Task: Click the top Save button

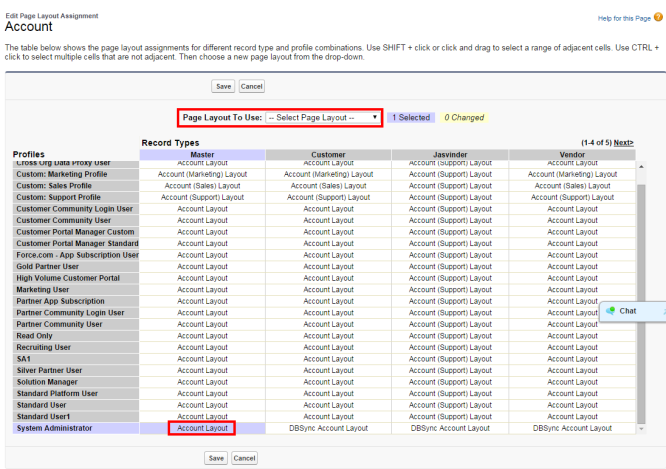Action: [x=224, y=87]
